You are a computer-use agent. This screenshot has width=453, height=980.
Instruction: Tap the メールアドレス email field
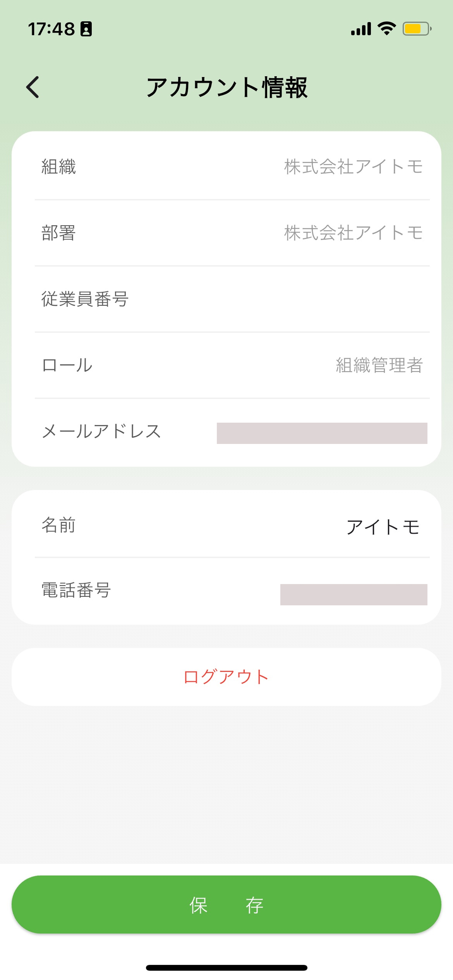[x=321, y=433]
